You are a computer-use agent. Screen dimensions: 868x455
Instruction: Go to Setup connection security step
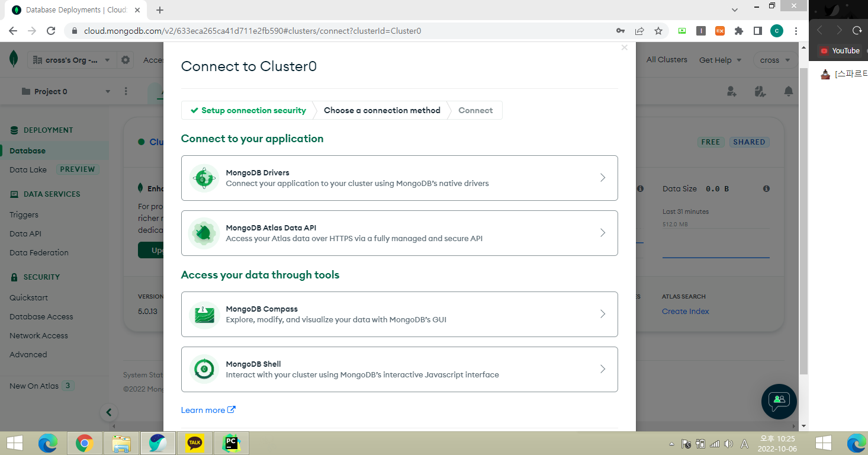(x=248, y=110)
